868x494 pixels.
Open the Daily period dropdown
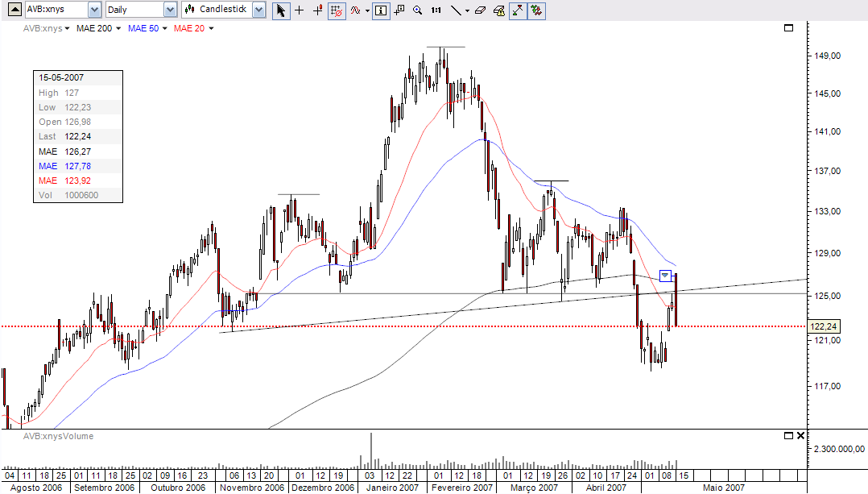pos(171,10)
